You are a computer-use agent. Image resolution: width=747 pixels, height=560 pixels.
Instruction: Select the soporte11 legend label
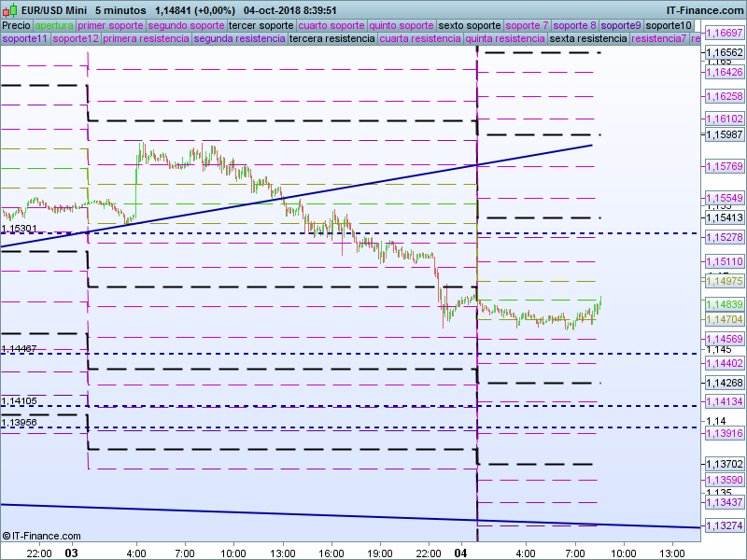click(x=25, y=38)
